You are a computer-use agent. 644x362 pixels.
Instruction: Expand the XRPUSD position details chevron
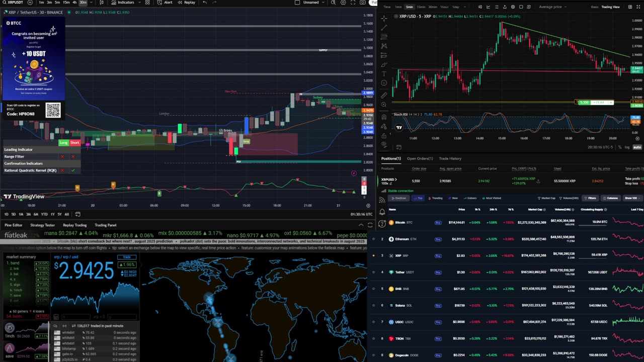point(396,179)
